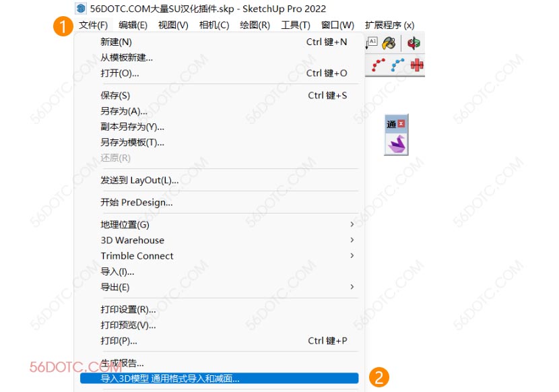This screenshot has width=559, height=392.
Task: Select the Orbit tool
Action: point(414,43)
